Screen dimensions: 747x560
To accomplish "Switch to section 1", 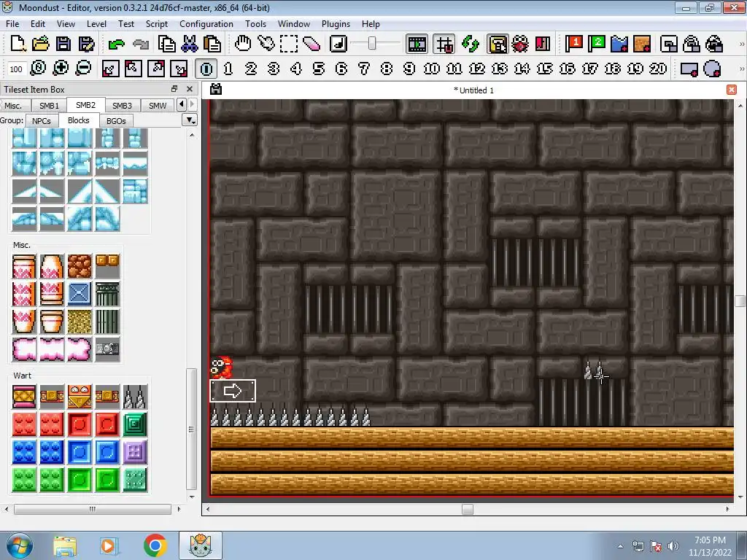I will pyautogui.click(x=228, y=69).
